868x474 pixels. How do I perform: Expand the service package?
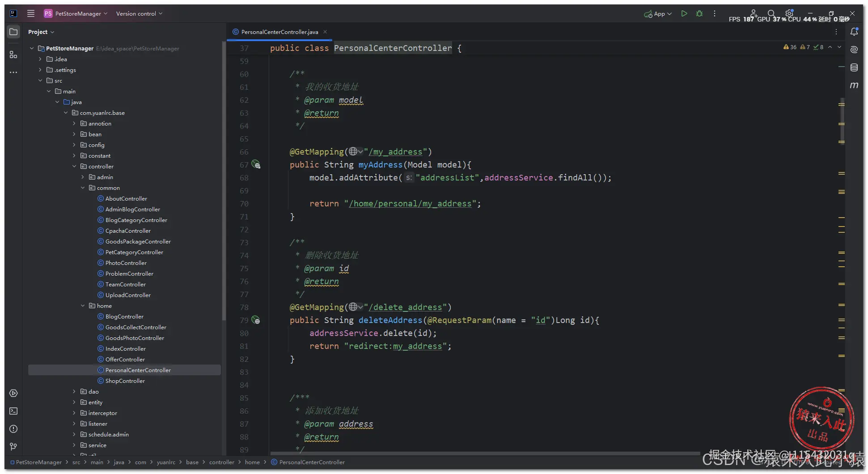74,445
